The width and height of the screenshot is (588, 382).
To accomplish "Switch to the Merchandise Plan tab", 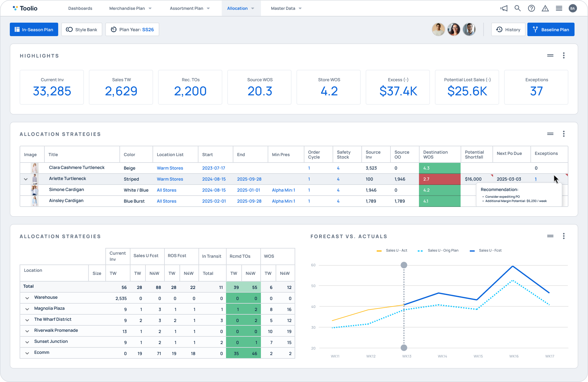I will (x=130, y=8).
